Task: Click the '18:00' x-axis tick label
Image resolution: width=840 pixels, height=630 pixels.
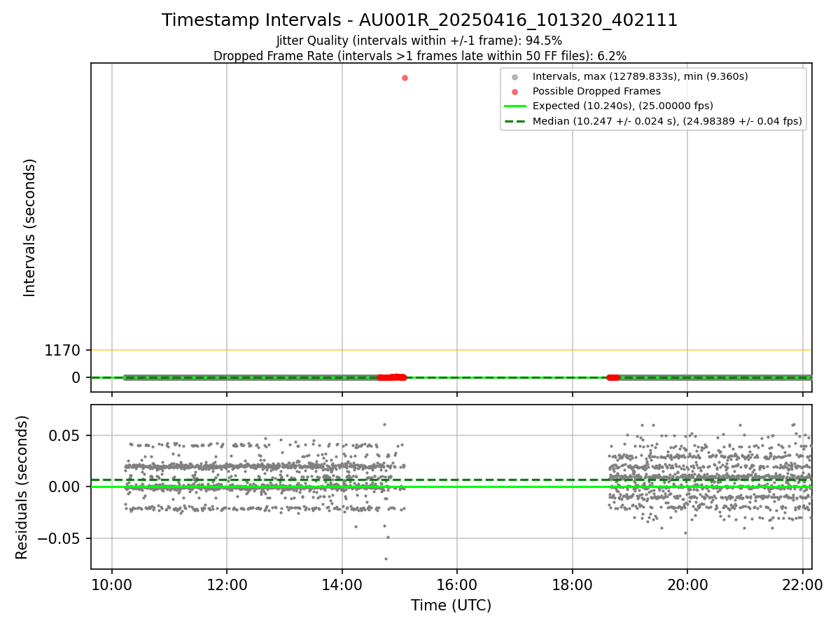Action: click(x=572, y=584)
